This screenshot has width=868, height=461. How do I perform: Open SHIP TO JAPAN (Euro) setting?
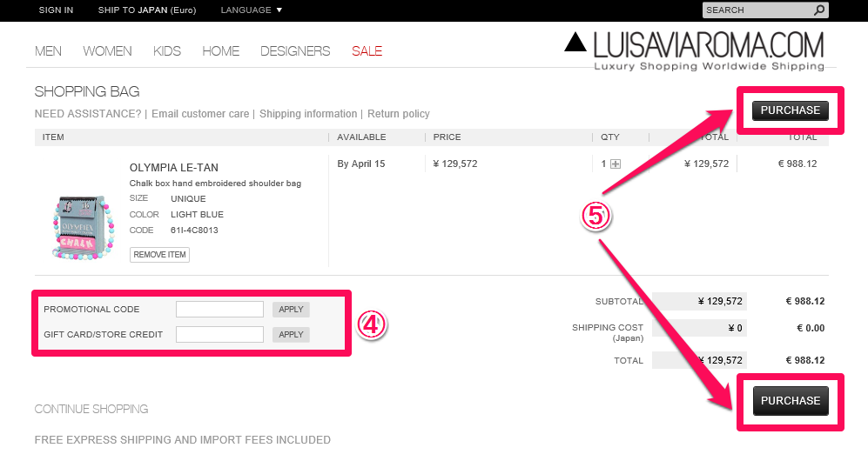[147, 10]
